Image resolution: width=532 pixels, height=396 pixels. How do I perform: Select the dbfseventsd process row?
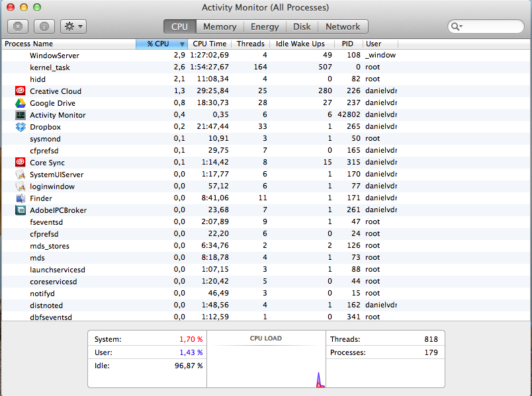pyautogui.click(x=266, y=316)
